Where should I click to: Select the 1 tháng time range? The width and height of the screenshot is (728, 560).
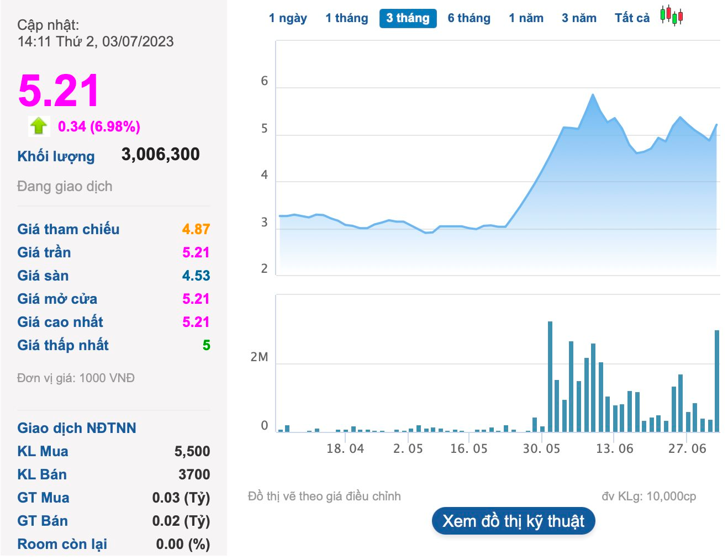point(346,18)
